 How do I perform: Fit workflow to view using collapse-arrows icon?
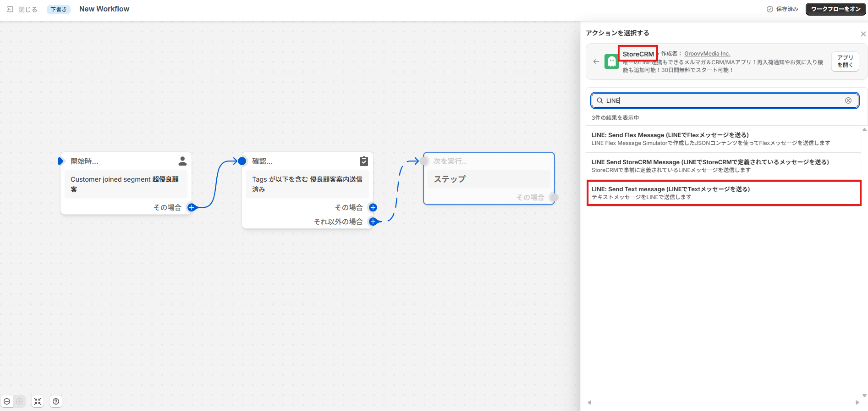[38, 401]
